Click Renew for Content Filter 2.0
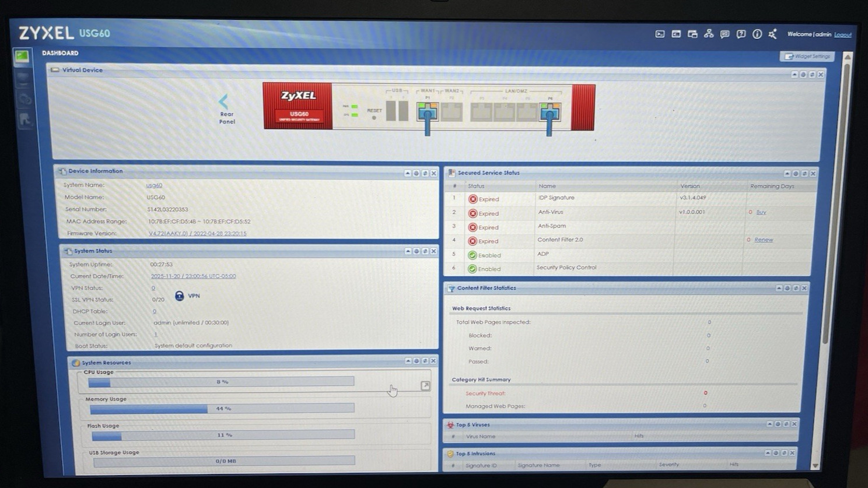The image size is (868, 488). [x=764, y=240]
